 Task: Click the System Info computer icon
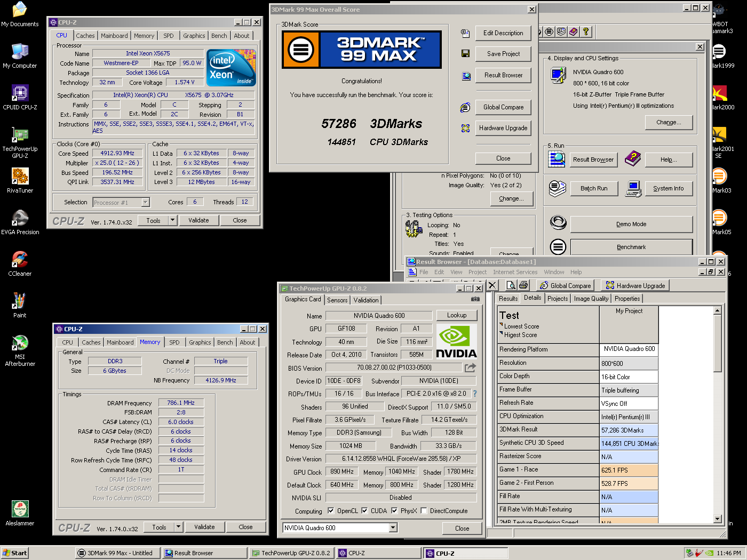[633, 188]
